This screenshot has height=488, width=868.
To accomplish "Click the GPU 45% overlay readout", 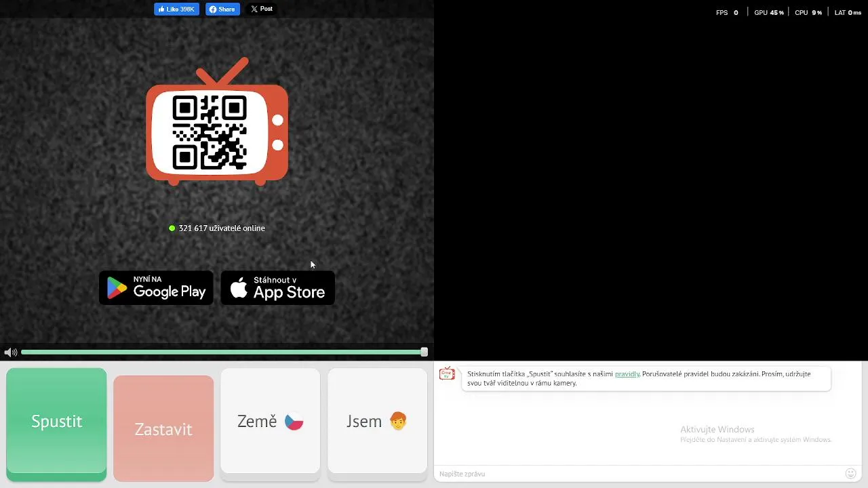I will point(769,13).
